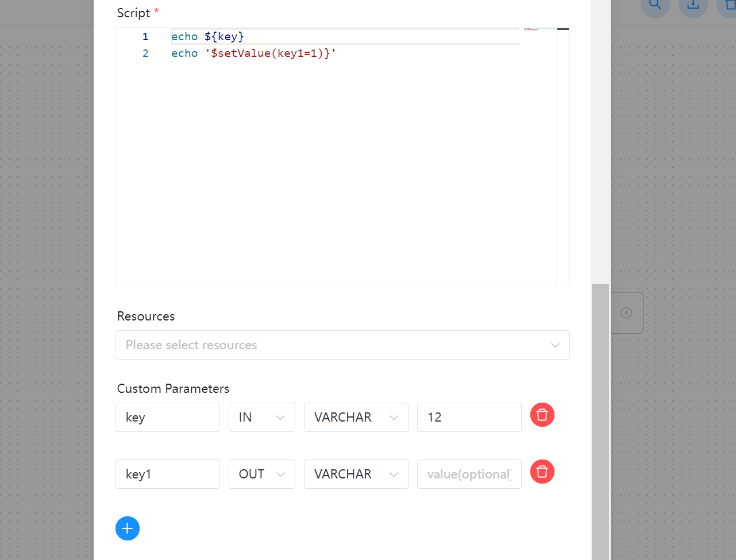Image resolution: width=736 pixels, height=560 pixels.
Task: Open the Resources selection dropdown
Action: 342,345
